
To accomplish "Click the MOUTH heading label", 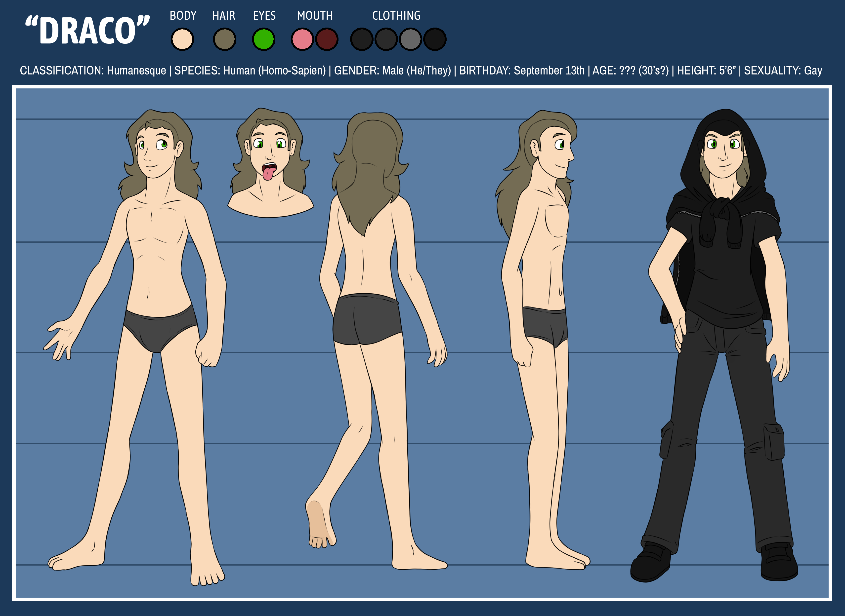I will 314,16.
